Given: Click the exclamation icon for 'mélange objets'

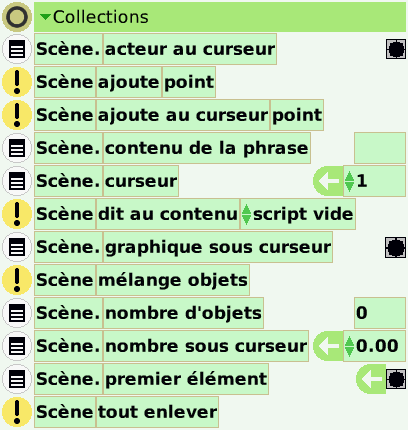Looking at the screenshot, I should [17, 280].
